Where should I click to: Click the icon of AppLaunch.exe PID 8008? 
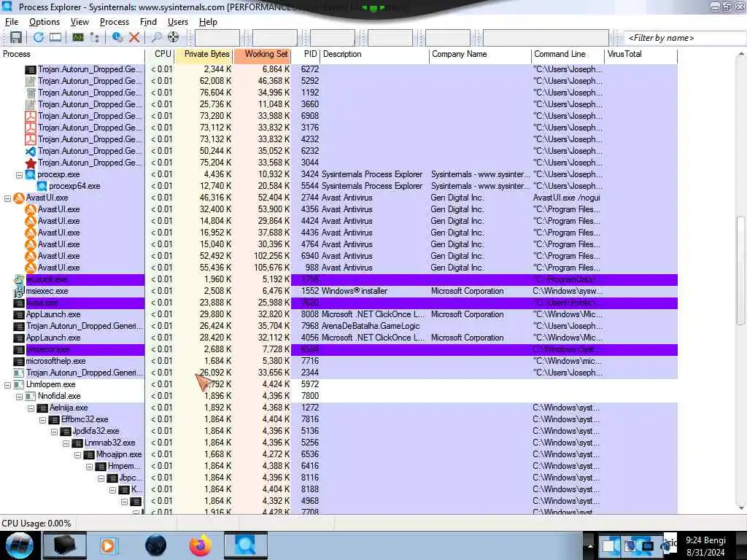pyautogui.click(x=18, y=314)
